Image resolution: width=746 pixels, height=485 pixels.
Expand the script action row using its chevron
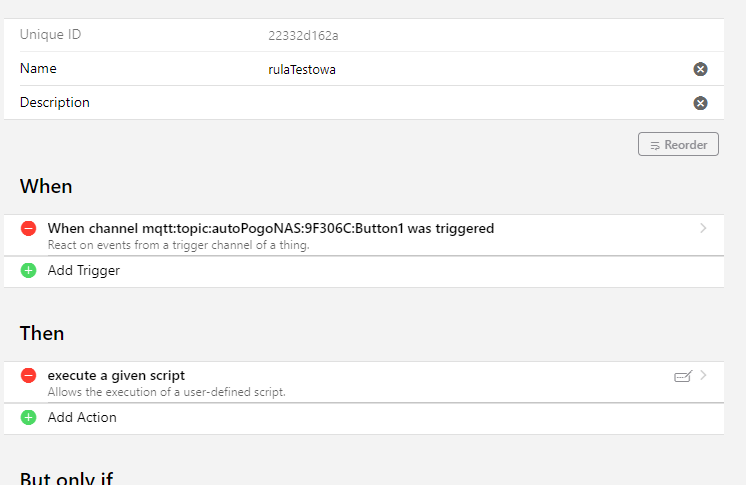pos(703,376)
